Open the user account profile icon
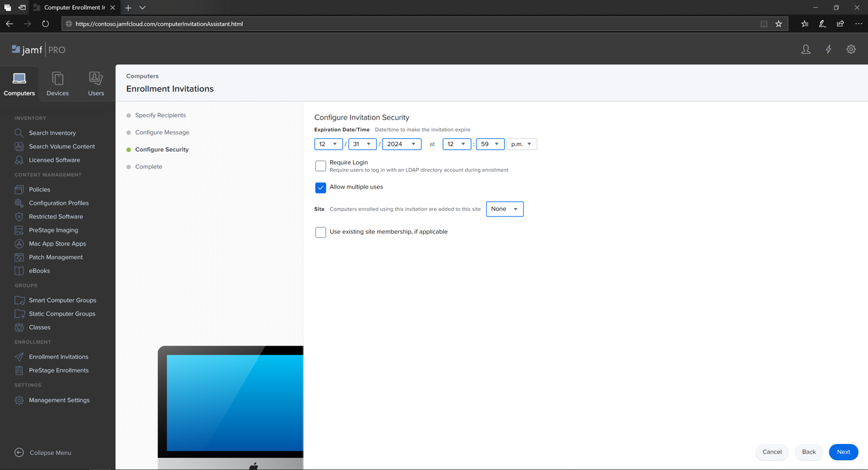 click(805, 50)
